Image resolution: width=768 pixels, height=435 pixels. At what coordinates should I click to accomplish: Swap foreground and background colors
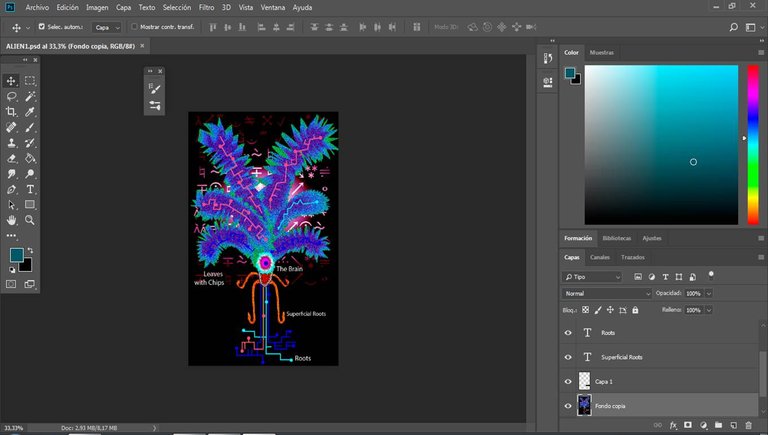point(30,250)
